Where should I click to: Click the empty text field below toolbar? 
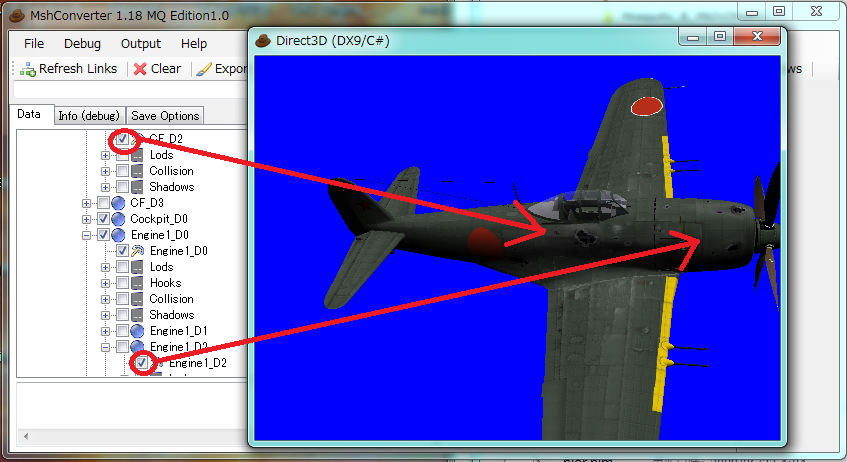point(130,90)
